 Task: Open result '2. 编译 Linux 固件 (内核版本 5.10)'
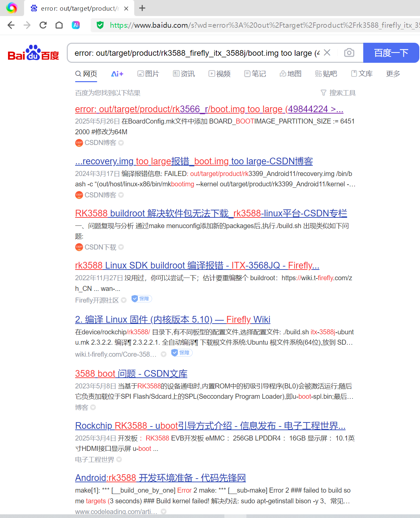(x=173, y=319)
